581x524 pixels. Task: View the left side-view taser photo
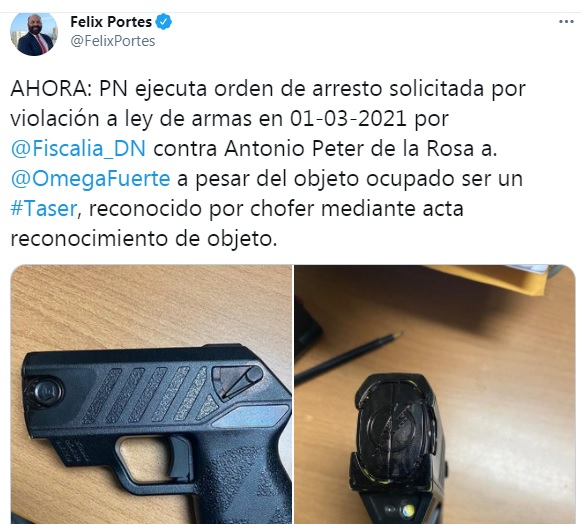tap(152, 394)
